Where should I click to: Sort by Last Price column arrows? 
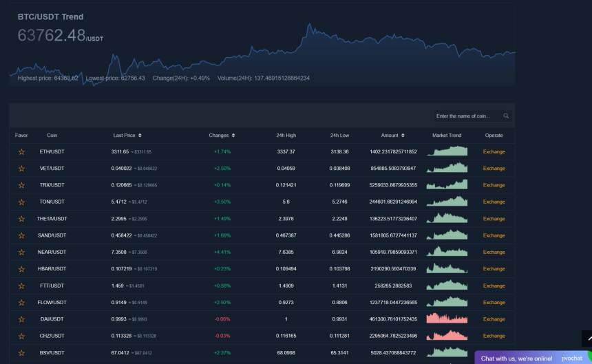point(140,136)
